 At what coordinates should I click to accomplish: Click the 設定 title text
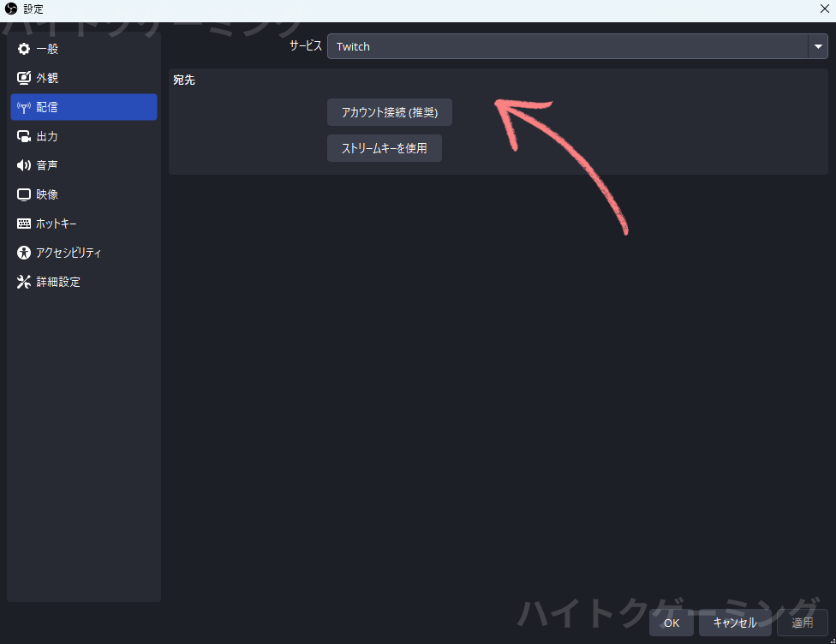33,9
